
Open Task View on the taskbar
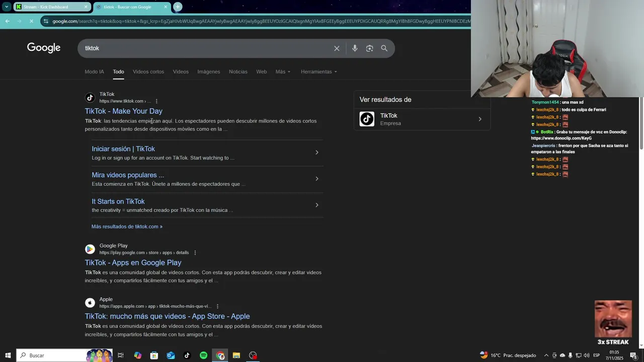121,355
